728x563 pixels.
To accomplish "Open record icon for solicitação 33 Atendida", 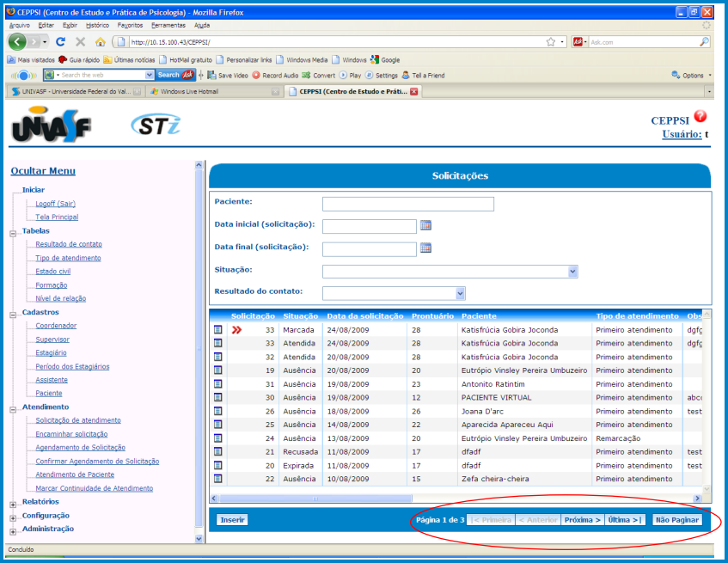I will click(x=217, y=343).
